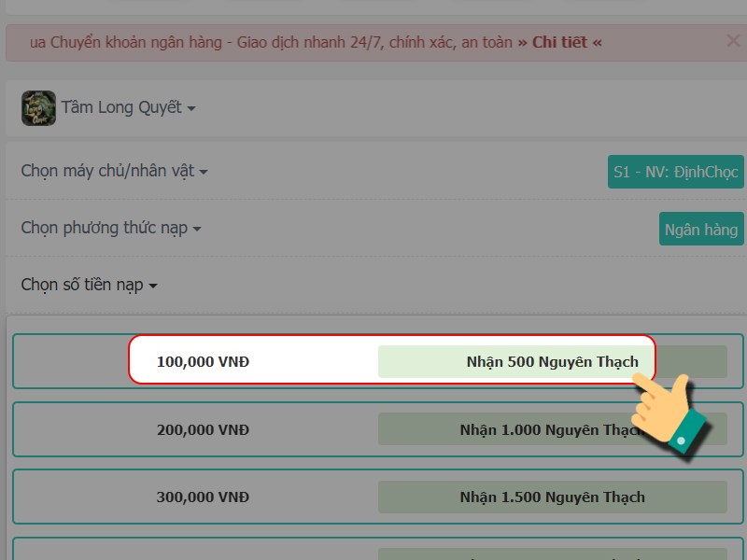Dismiss the bank transfer notification banner

tap(732, 40)
